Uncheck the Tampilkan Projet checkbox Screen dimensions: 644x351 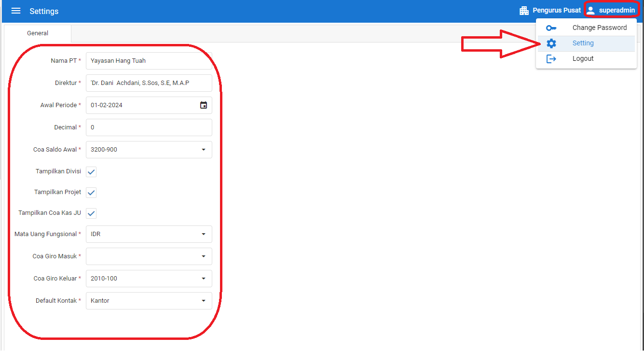click(x=91, y=193)
